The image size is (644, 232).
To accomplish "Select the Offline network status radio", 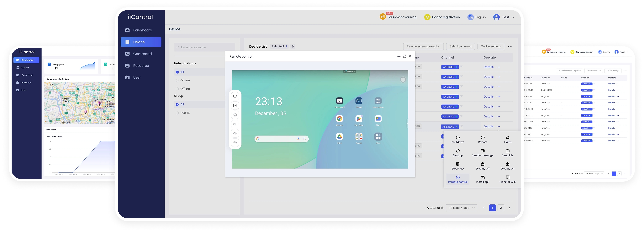I will (177, 89).
